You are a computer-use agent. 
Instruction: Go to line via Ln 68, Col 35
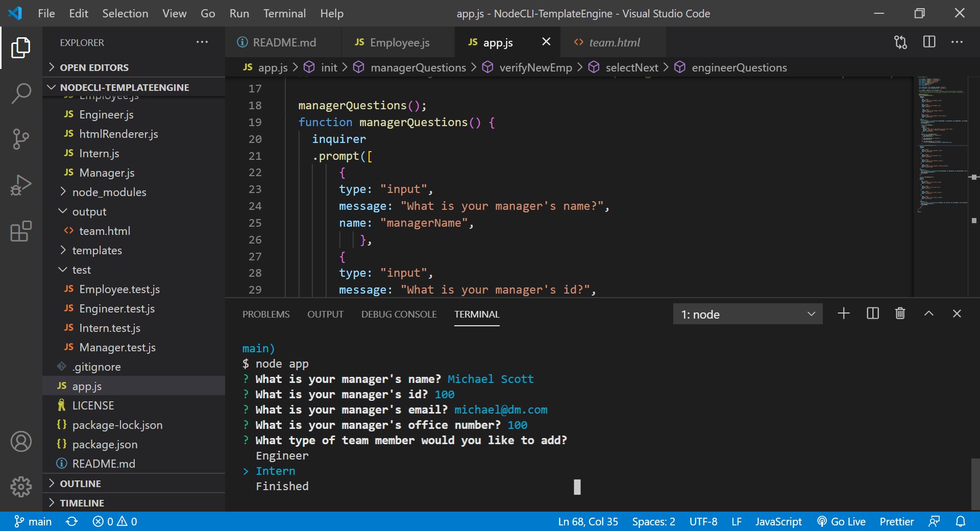pos(588,521)
